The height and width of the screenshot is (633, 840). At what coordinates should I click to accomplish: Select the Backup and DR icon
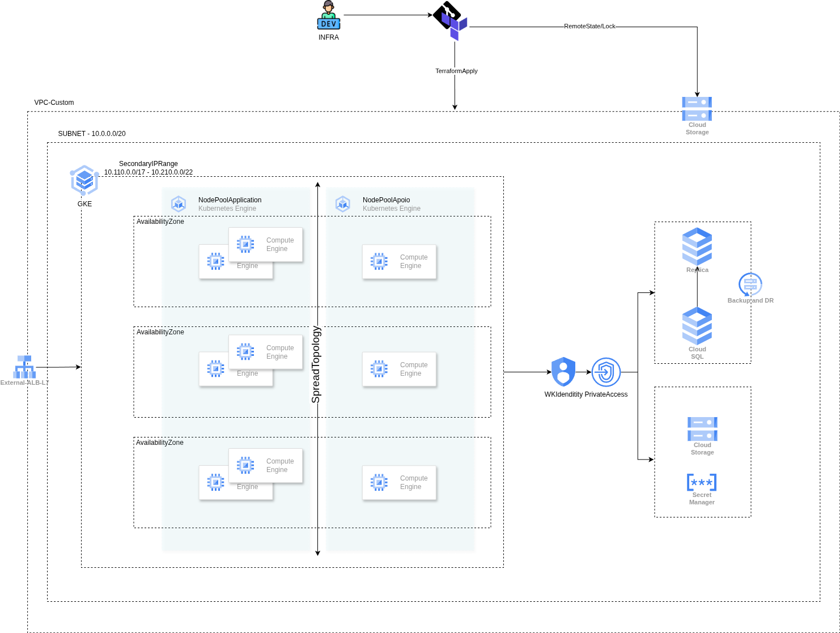click(750, 284)
